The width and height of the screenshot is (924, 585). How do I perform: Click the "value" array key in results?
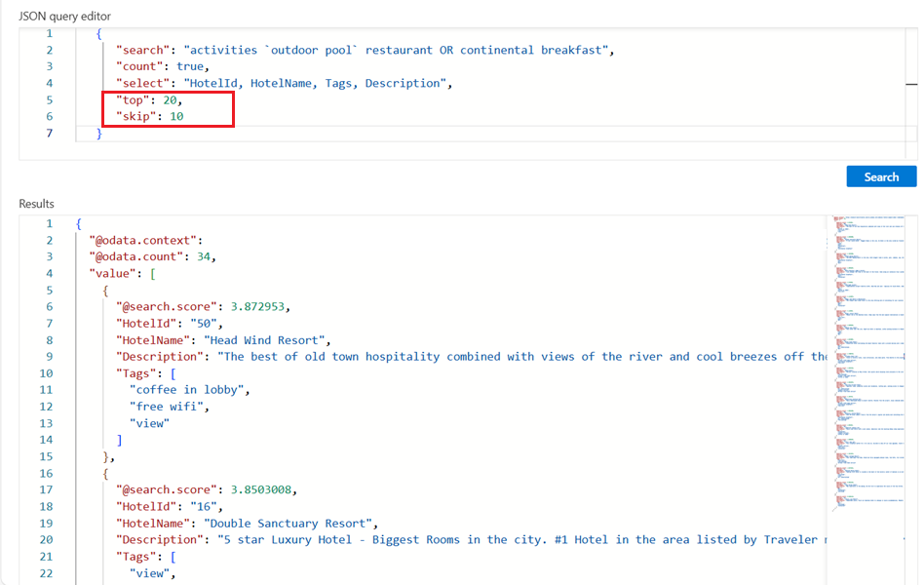pos(114,273)
